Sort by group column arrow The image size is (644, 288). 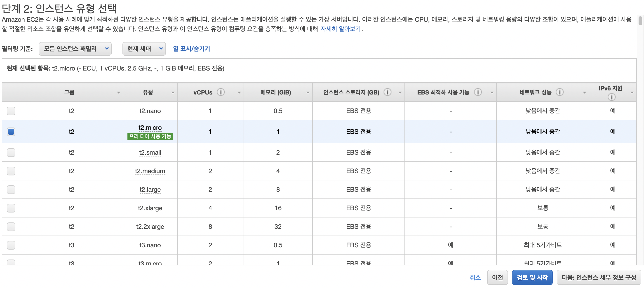(x=118, y=93)
